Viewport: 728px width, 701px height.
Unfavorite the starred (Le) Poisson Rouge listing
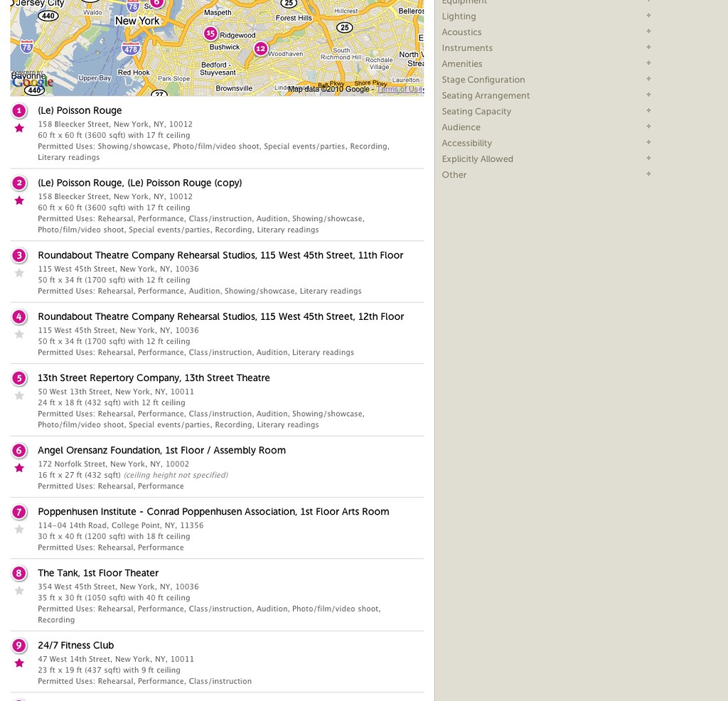click(18, 129)
